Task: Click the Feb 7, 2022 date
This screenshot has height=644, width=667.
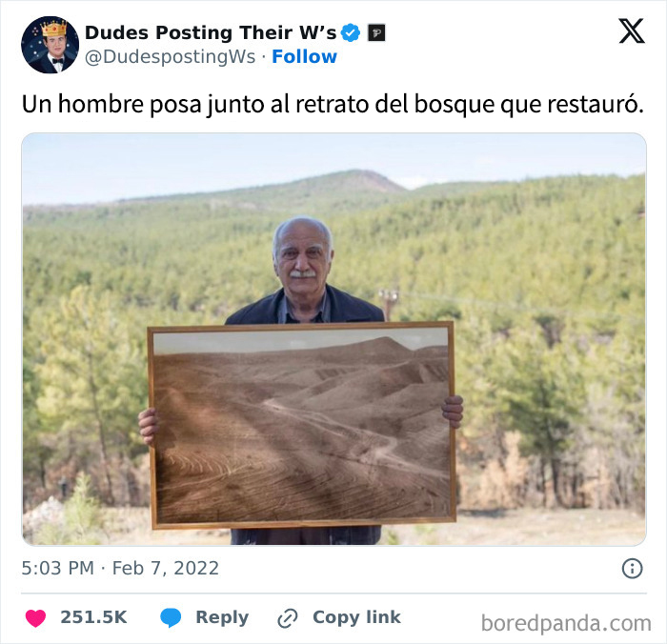Action: 166,569
